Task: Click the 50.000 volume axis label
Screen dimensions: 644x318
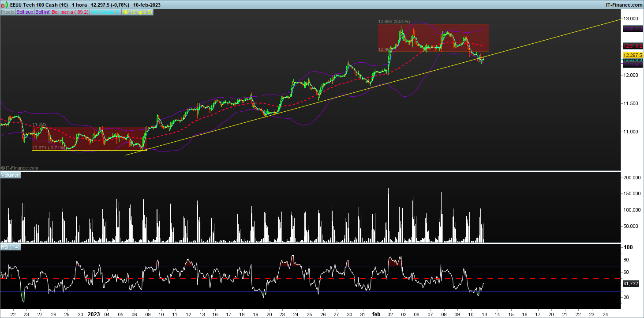Action: (x=631, y=226)
